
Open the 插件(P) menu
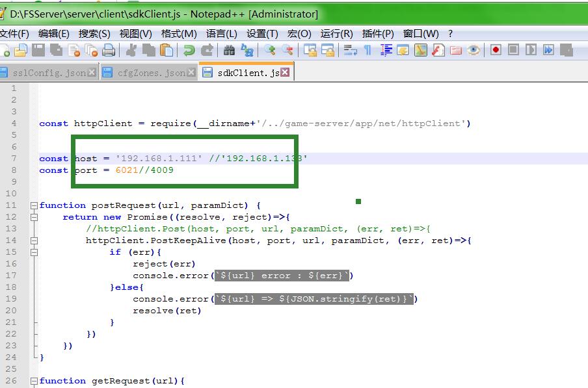(x=378, y=34)
